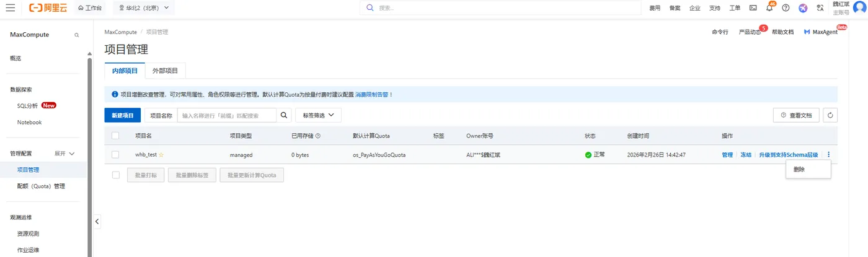Viewport: 868px width, 257px height.
Task: Click the ALI***$魏红斌 owner cell
Action: pos(483,155)
